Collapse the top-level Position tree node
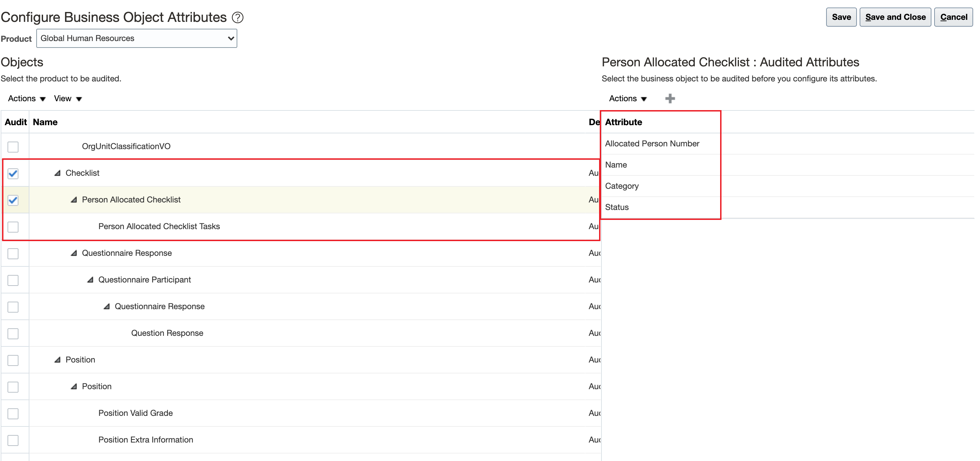The width and height of the screenshot is (980, 461). 57,360
